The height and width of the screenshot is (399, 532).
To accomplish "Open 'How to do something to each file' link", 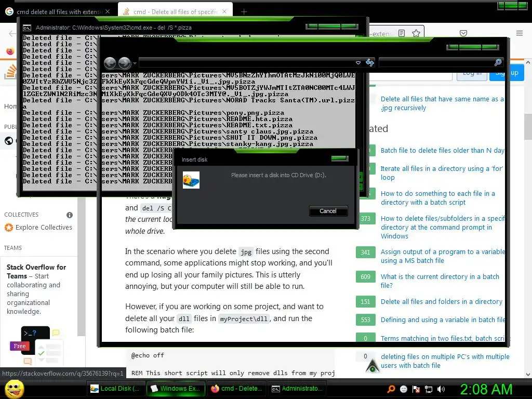I will tap(437, 198).
